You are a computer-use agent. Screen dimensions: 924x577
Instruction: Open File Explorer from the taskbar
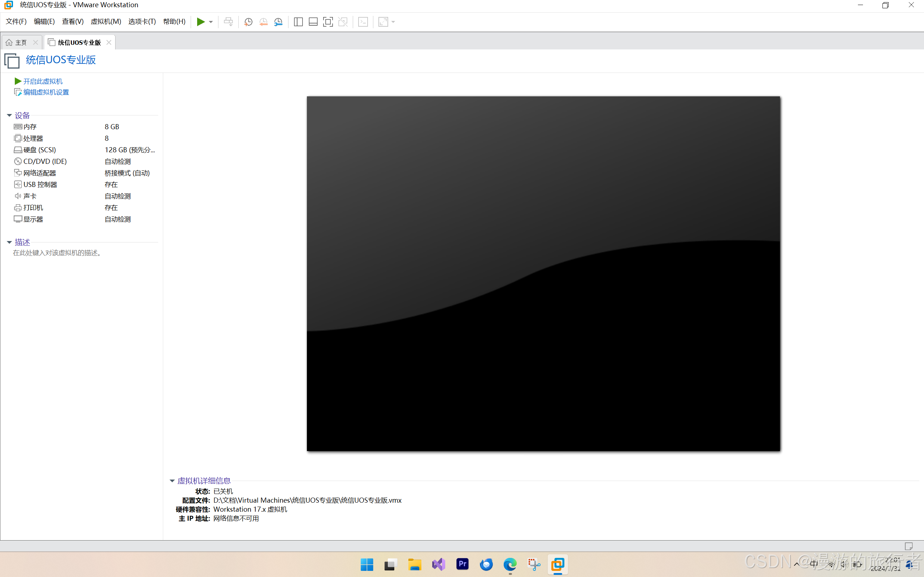tap(414, 564)
